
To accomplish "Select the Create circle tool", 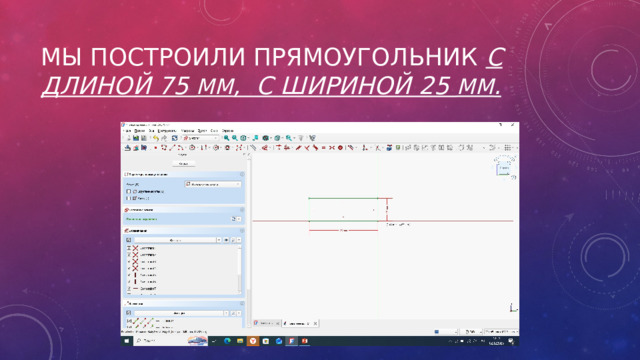I will (192, 148).
